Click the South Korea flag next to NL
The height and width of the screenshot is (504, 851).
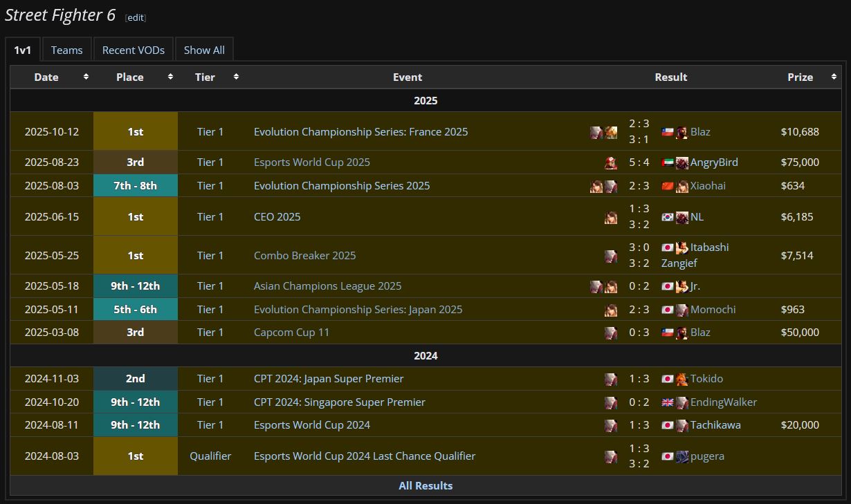[668, 216]
